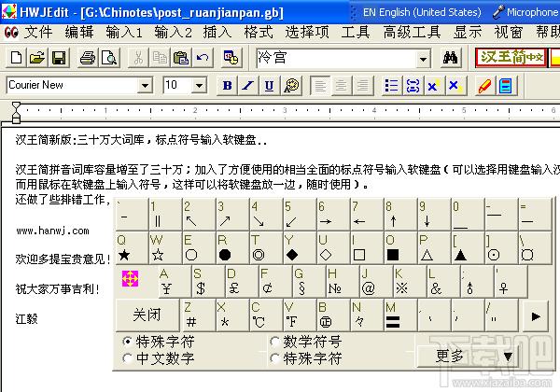Click the C degrees Celsius key
Image resolution: width=560 pixels, height=392 pixels.
point(265,315)
